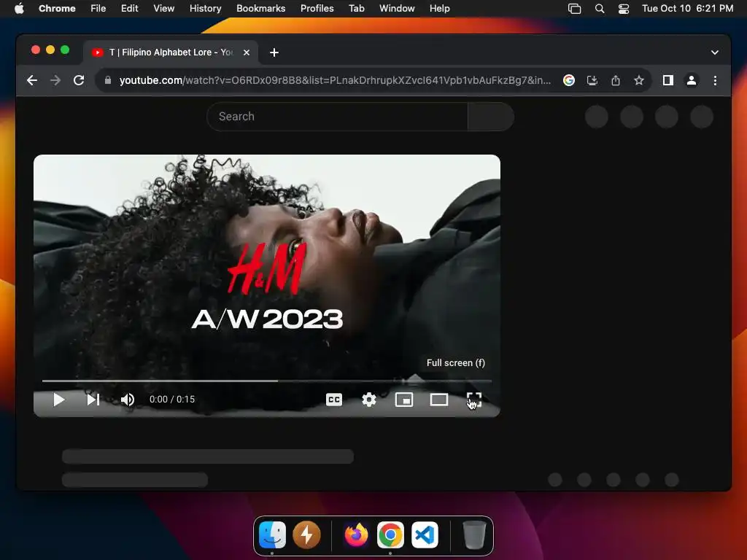Viewport: 747px width, 560px height.
Task: Install app via download icon in address bar
Action: (x=592, y=80)
